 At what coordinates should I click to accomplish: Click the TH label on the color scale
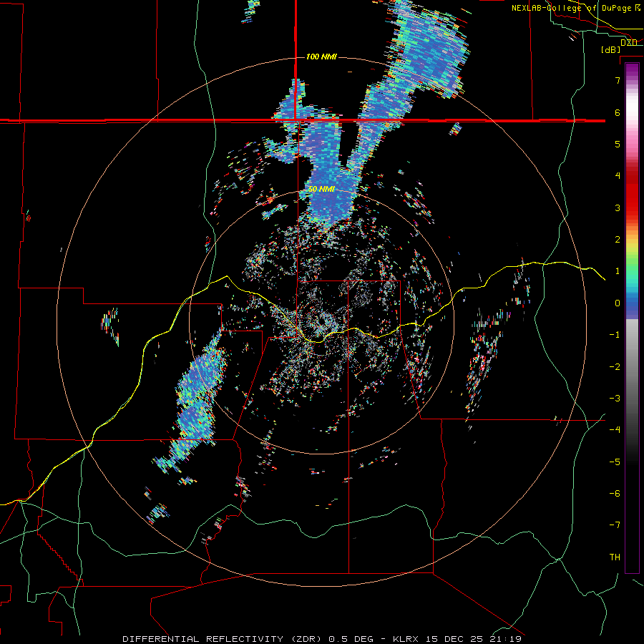pyautogui.click(x=615, y=557)
